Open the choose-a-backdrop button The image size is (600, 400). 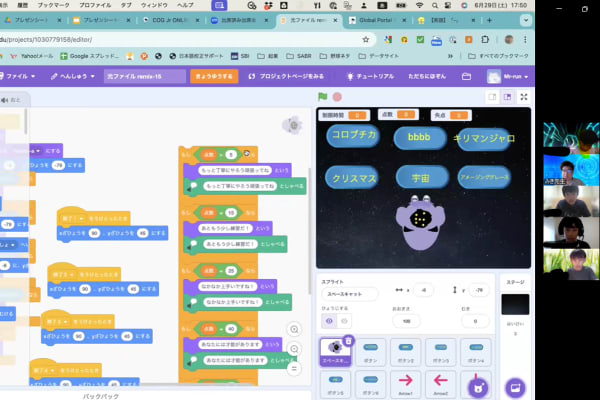(x=515, y=387)
